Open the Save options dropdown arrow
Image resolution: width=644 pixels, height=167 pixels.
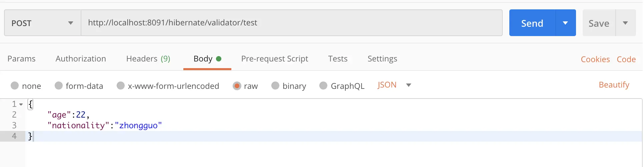coord(625,23)
